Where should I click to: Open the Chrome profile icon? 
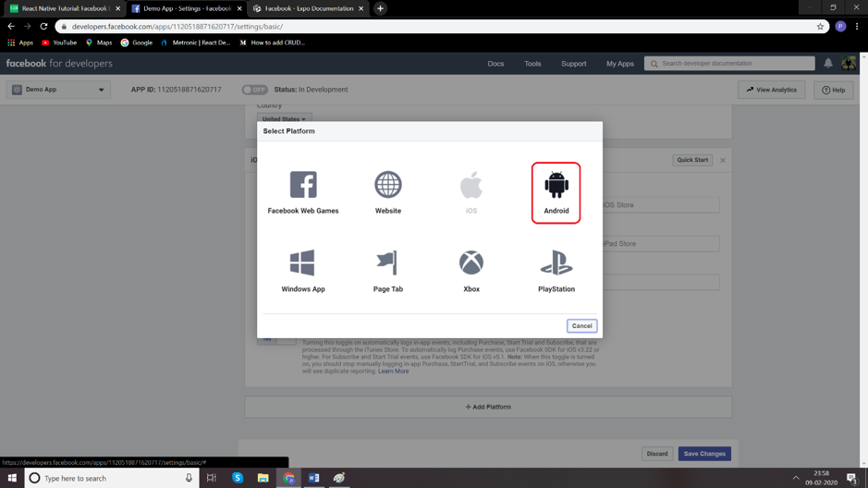click(840, 26)
